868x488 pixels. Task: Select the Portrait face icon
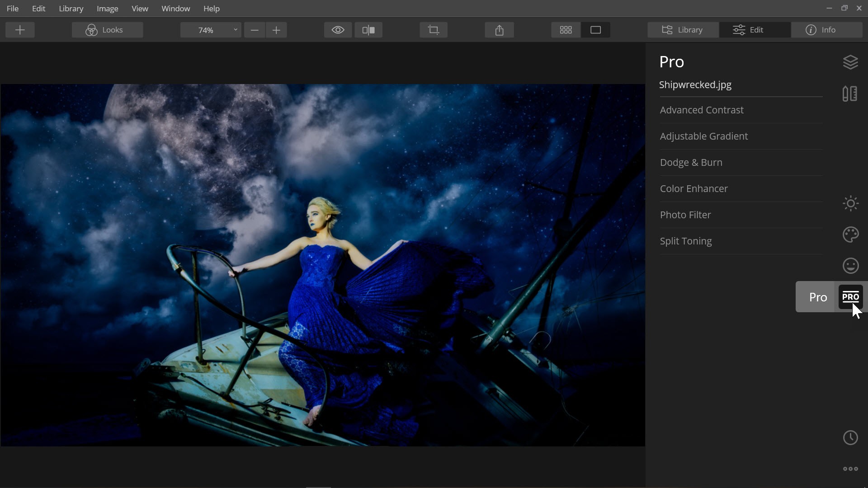pos(850,266)
